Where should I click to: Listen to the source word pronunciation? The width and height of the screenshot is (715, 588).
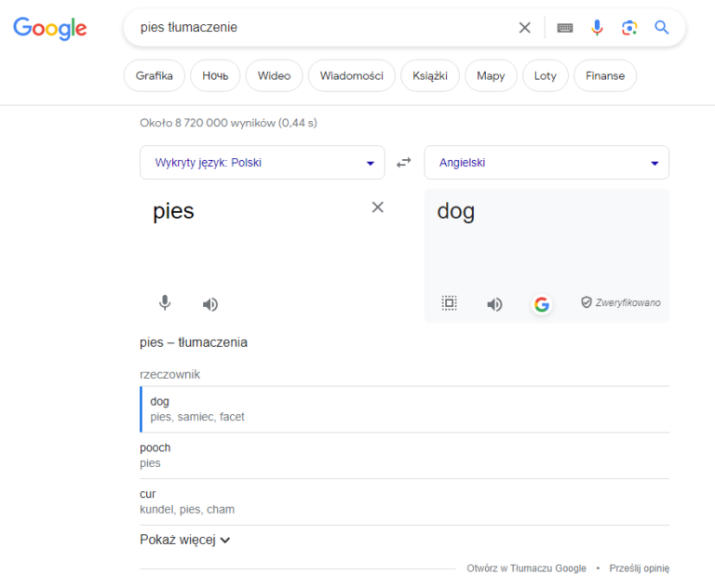click(x=210, y=304)
